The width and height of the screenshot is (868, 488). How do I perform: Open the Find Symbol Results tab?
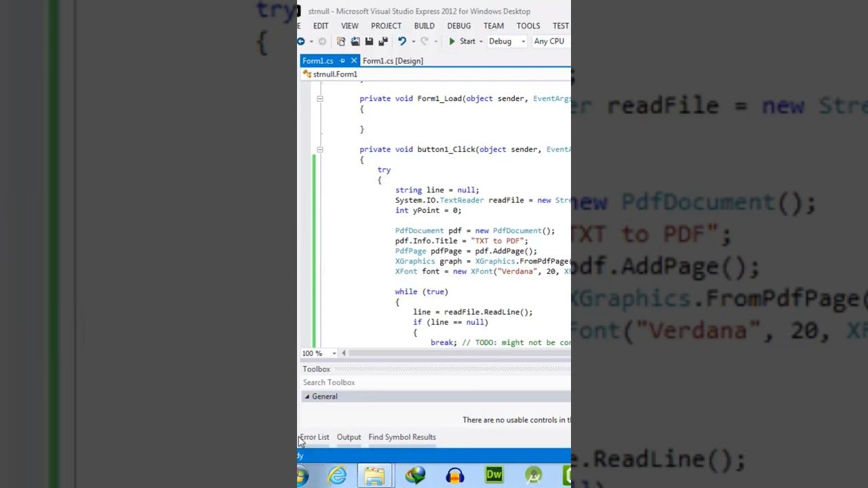[x=402, y=437]
